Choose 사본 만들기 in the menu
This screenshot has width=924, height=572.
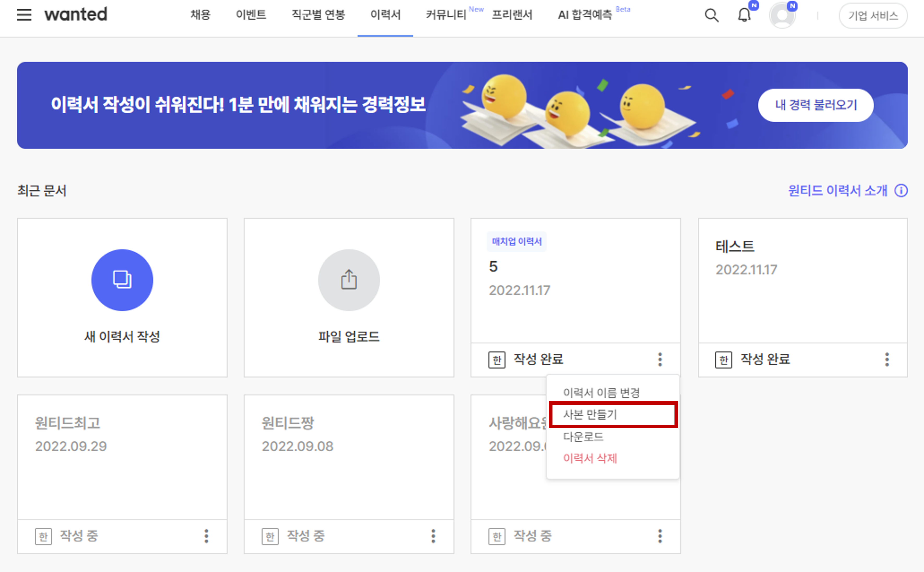(x=590, y=415)
